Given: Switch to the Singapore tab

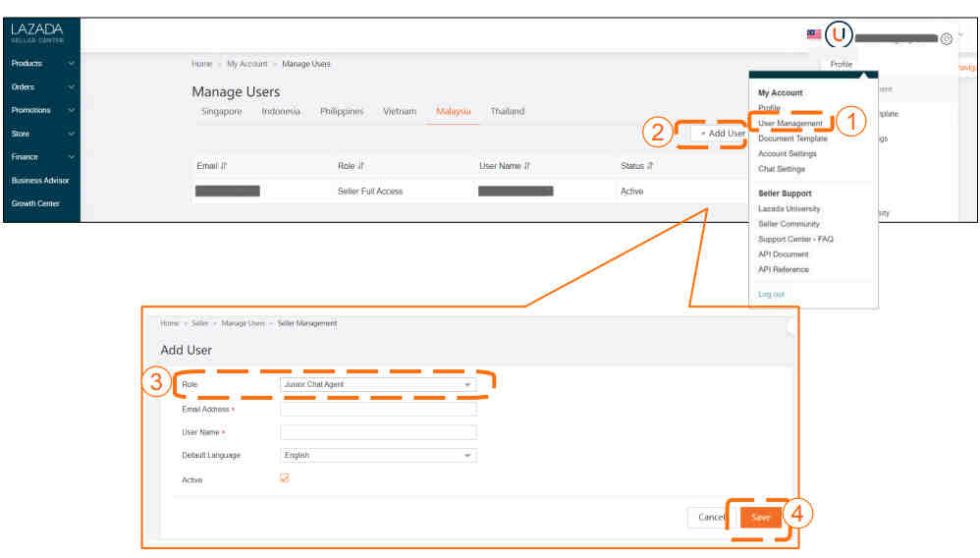Looking at the screenshot, I should (221, 111).
